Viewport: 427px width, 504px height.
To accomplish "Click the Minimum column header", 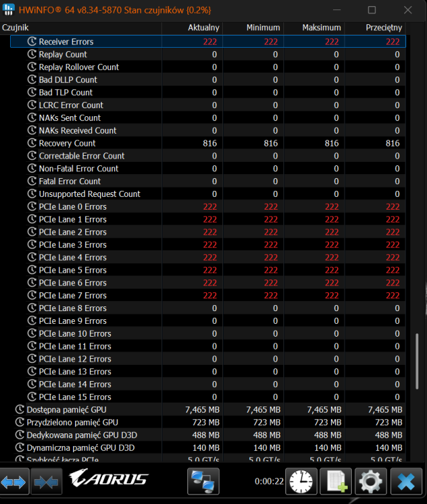I will pyautogui.click(x=253, y=28).
